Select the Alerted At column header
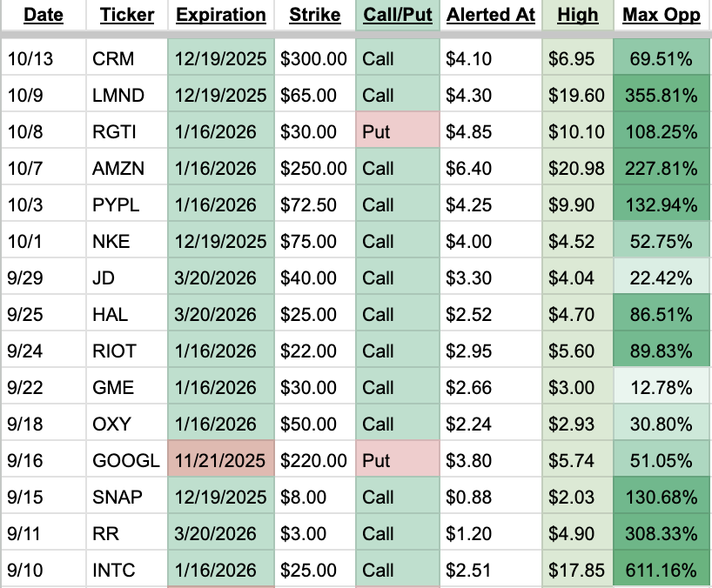712x588 pixels. click(x=491, y=15)
